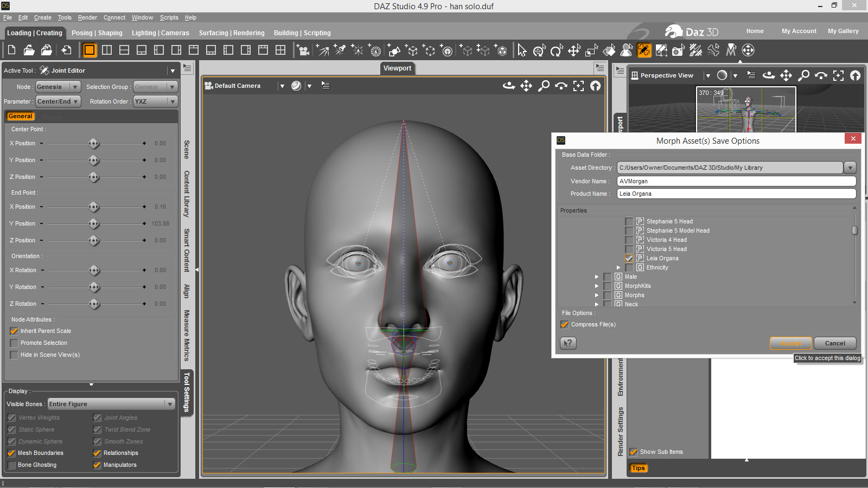Screen dimensions: 868x488
Task: Toggle Show Sub Items checkbox
Action: tap(633, 452)
